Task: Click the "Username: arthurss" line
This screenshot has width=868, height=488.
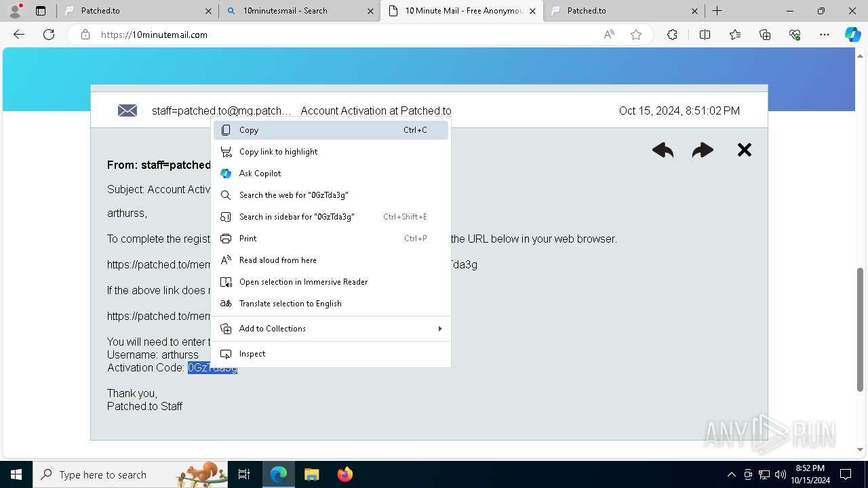Action: pos(153,354)
